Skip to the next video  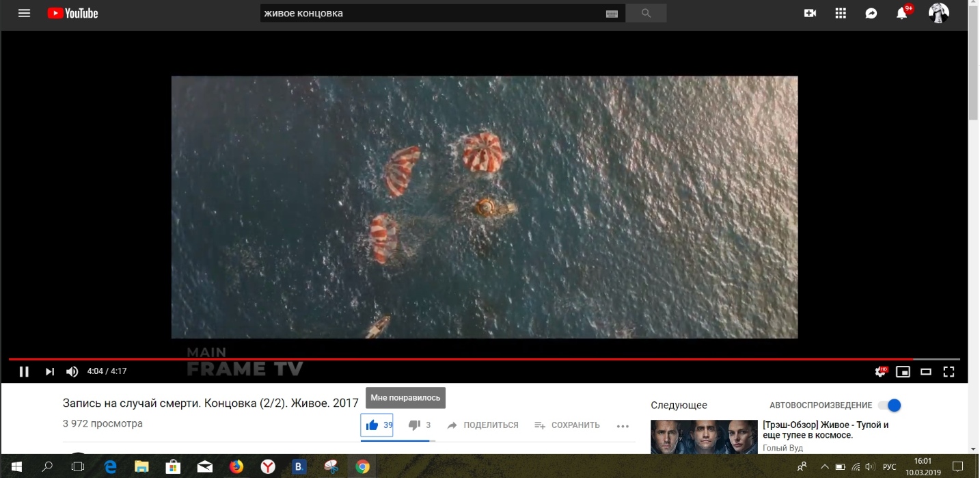tap(49, 371)
